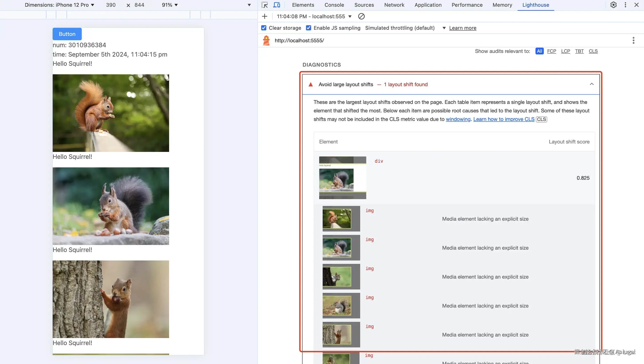644x364 pixels.
Task: Click the Lighthouse logo icon beside URL
Action: (266, 41)
